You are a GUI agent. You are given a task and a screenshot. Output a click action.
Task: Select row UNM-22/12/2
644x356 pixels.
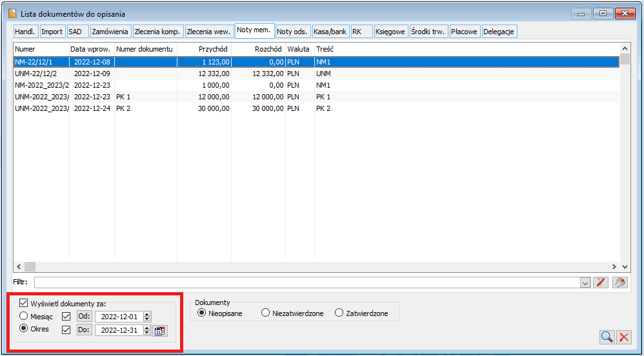tap(316, 74)
